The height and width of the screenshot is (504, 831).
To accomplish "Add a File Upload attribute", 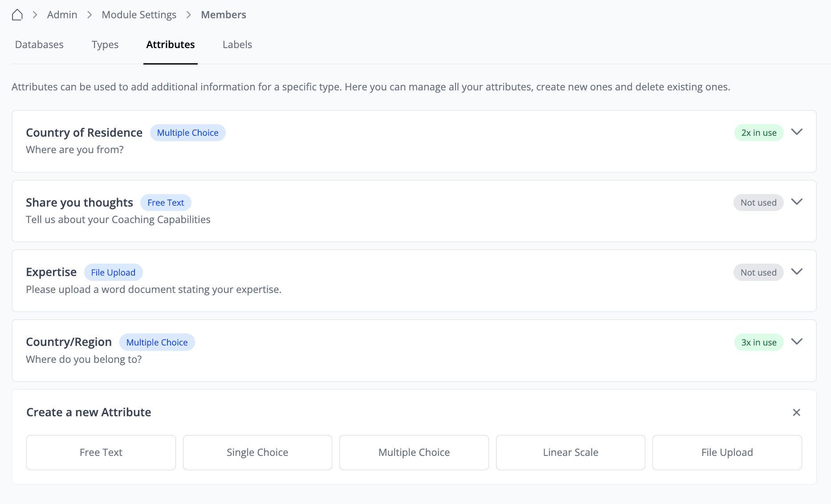I will (x=727, y=452).
